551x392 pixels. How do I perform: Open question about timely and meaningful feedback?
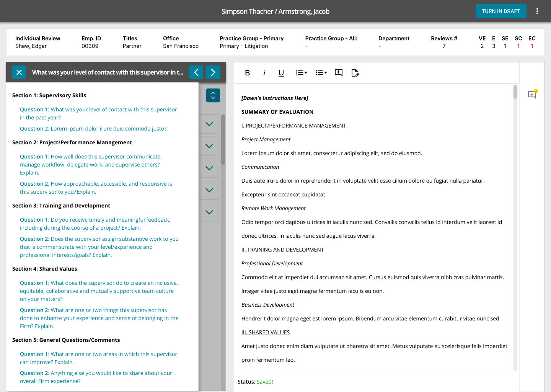point(95,224)
